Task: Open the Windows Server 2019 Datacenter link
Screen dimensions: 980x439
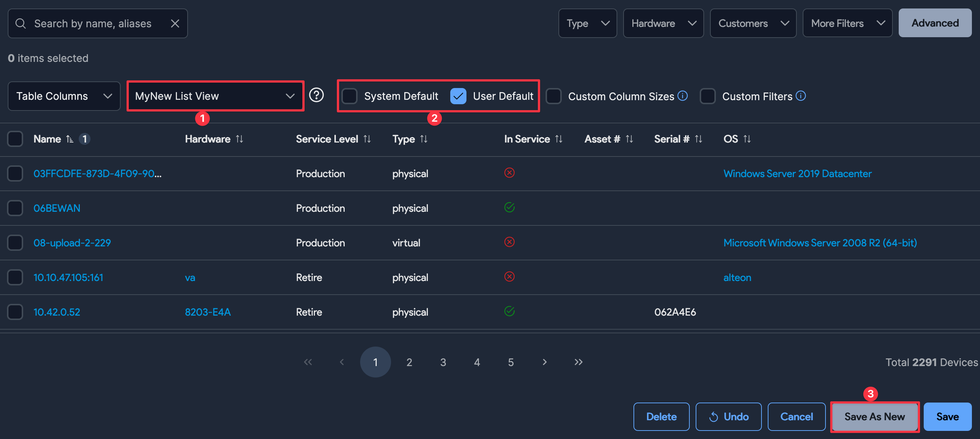Action: coord(798,173)
